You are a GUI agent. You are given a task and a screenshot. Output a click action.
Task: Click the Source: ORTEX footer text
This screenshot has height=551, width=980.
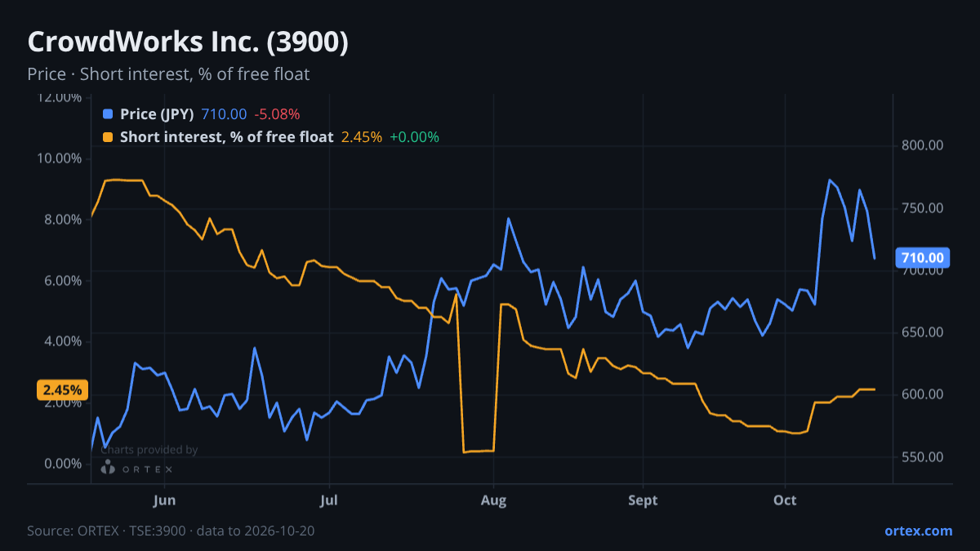coord(171,531)
